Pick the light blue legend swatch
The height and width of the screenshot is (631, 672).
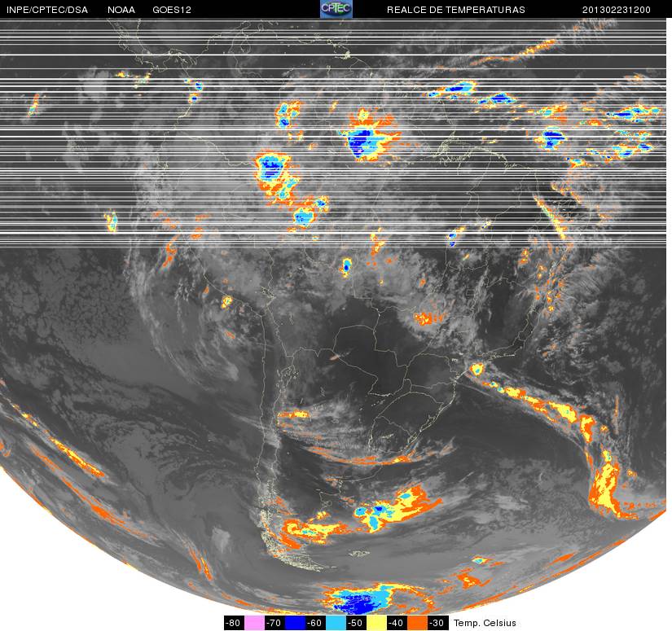[336, 623]
